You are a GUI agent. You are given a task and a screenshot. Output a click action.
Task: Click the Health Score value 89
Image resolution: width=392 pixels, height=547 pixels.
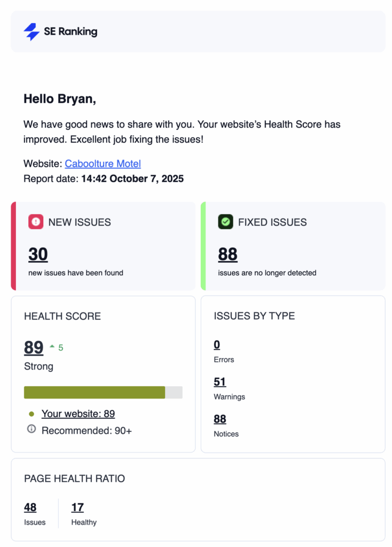[34, 348]
